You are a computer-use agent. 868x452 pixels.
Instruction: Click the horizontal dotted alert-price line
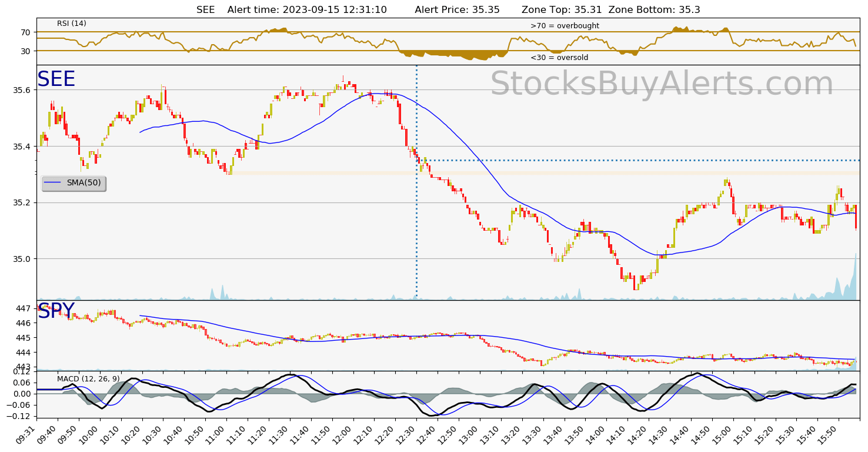639,160
